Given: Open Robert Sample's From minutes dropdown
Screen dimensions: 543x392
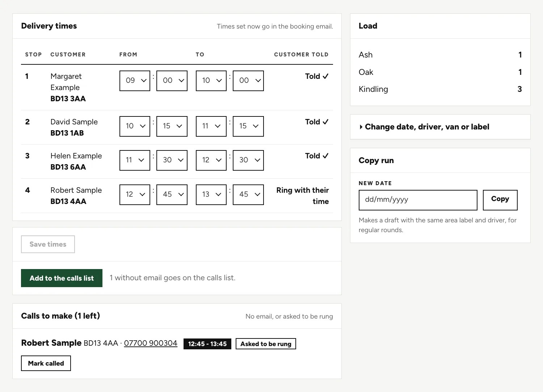Looking at the screenshot, I should 172,195.
